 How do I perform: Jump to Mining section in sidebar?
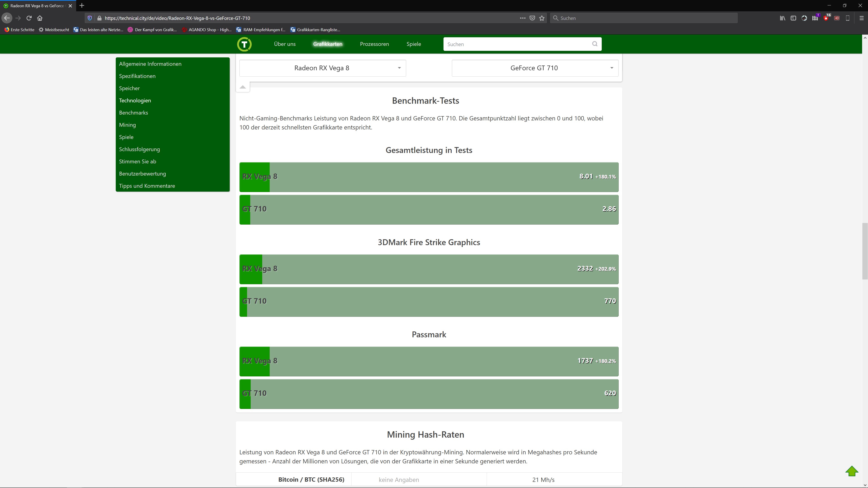click(127, 125)
